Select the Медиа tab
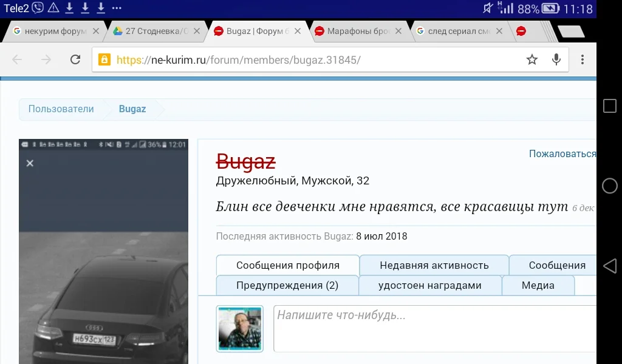 click(538, 285)
